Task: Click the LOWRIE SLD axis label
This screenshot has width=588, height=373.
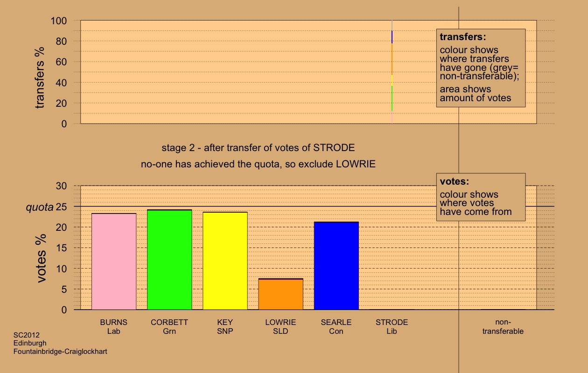Action: 281,327
